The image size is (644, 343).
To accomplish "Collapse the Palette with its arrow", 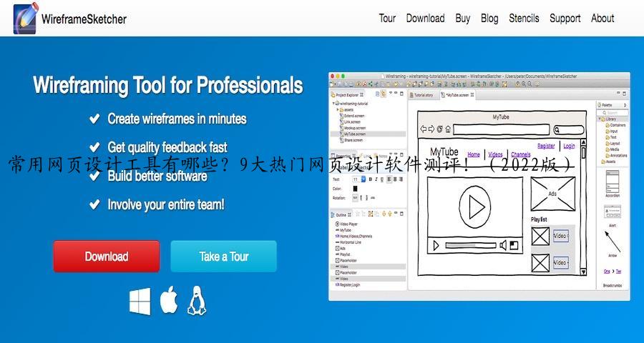I will tap(625, 106).
